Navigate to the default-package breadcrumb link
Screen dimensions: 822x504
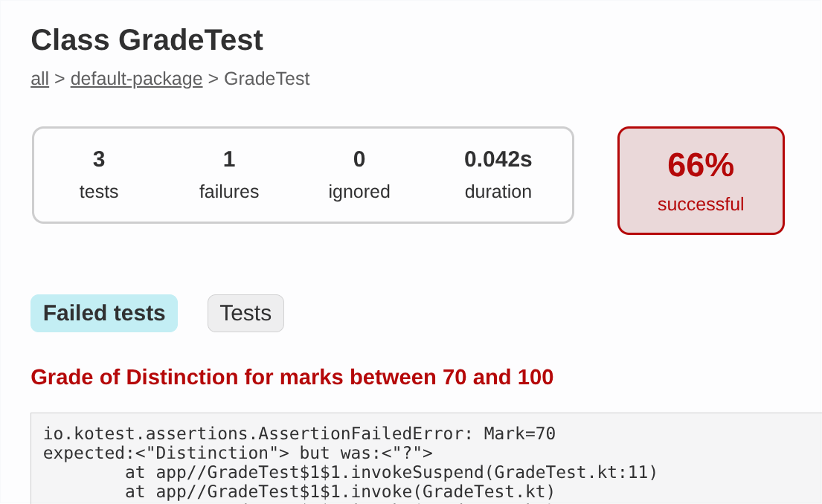coord(136,78)
